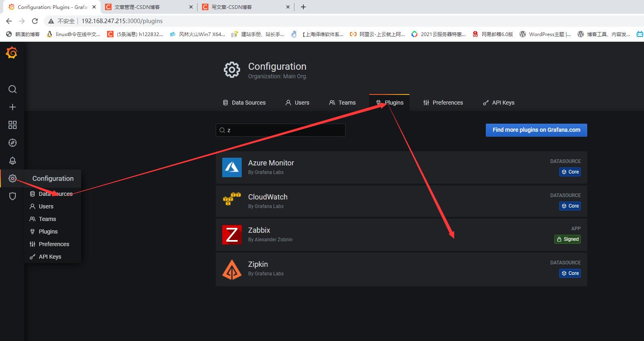This screenshot has height=341, width=644.
Task: Reload the page with refresh icon
Action: (35, 21)
